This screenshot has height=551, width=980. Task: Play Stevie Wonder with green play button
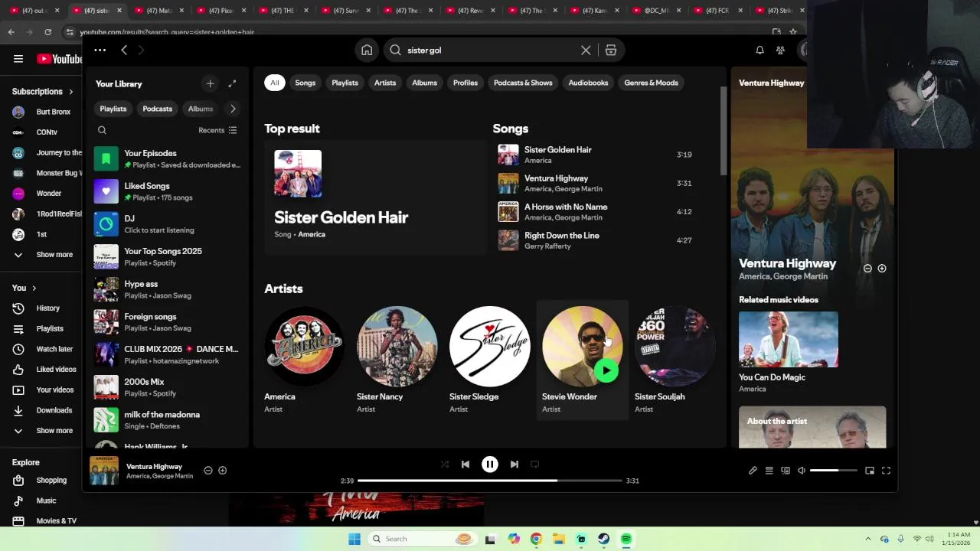coord(606,370)
